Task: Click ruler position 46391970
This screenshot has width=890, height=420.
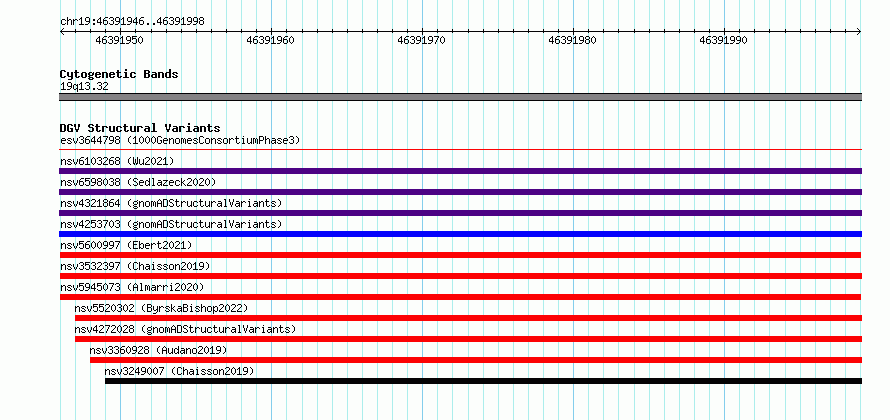Action: [421, 40]
